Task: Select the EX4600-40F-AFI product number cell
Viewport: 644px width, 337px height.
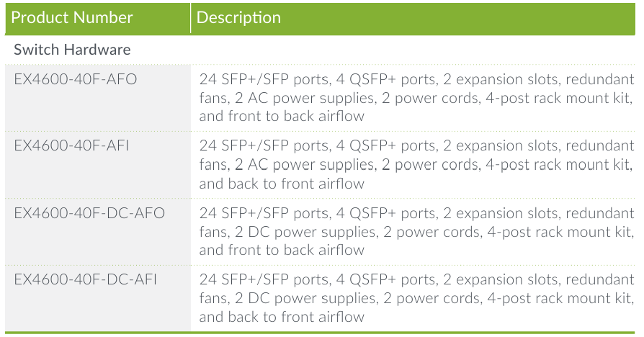Action: [x=72, y=146]
